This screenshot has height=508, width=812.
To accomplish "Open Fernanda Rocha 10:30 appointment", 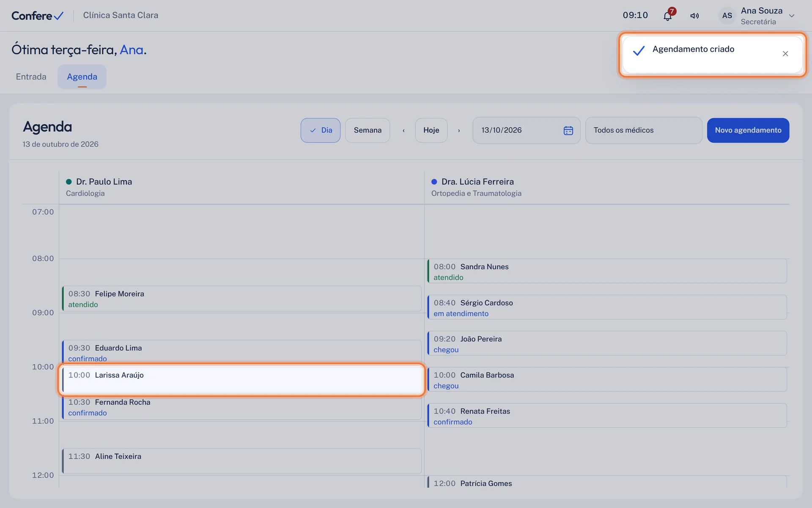I will click(242, 407).
